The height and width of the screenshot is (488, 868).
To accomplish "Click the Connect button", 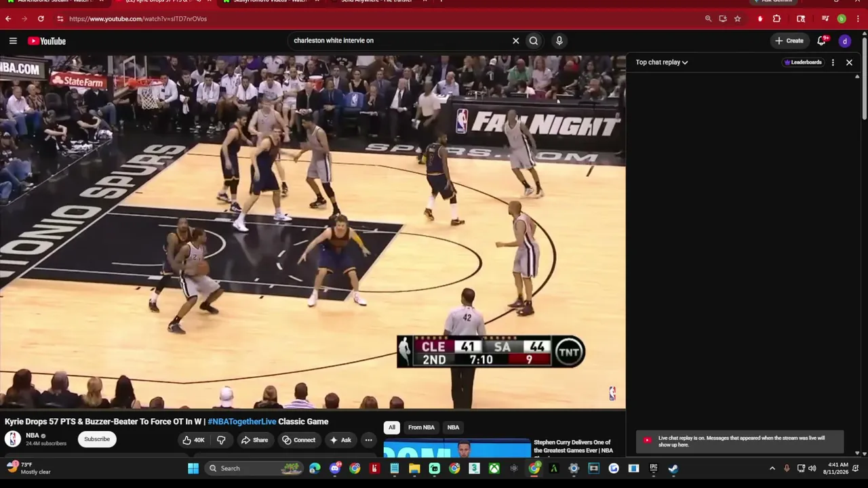I will (x=299, y=440).
